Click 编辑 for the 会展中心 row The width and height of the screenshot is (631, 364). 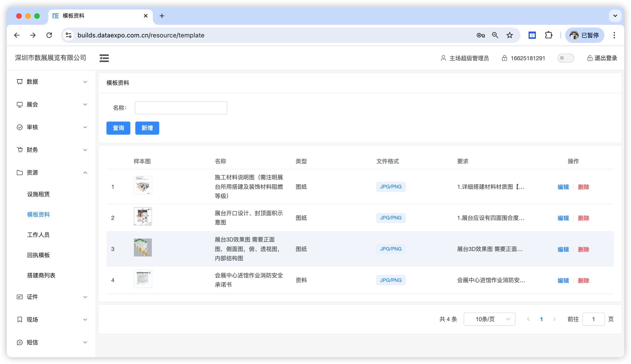tap(563, 280)
